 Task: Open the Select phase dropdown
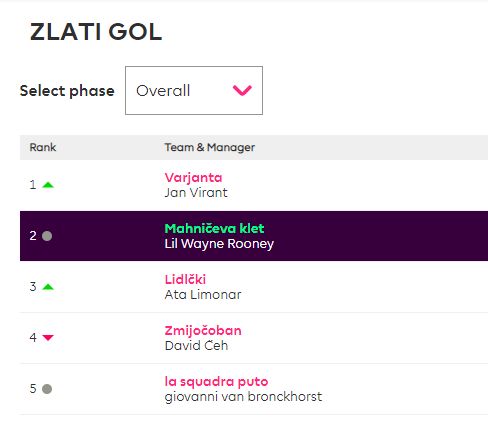pyautogui.click(x=194, y=90)
